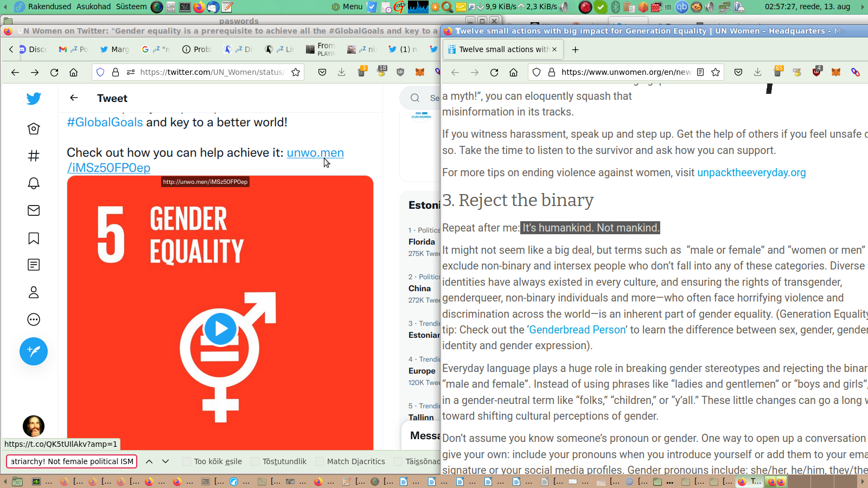868x488 pixels.
Task: Open the 'Genderbread Person' link
Action: pos(577,330)
